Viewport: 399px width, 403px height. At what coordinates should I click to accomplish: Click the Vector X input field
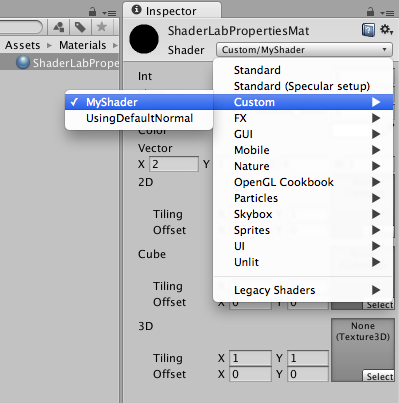point(174,164)
